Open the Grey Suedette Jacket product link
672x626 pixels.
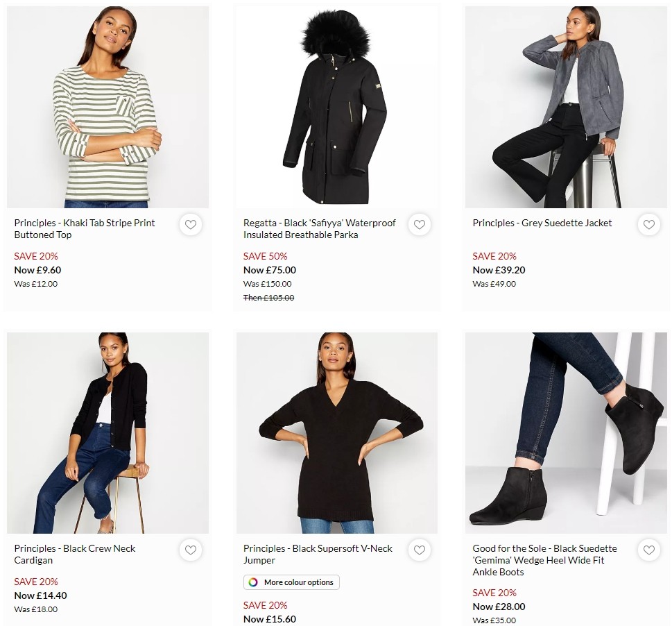542,223
